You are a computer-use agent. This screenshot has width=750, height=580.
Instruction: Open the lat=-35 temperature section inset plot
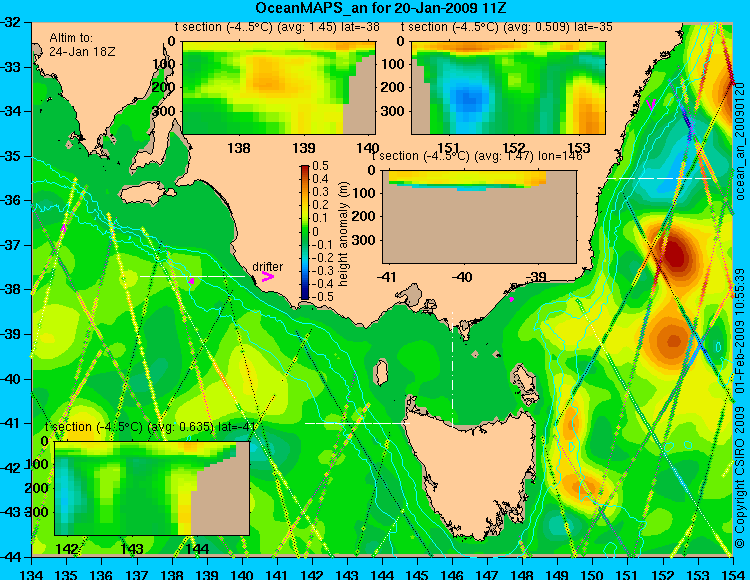click(x=508, y=88)
